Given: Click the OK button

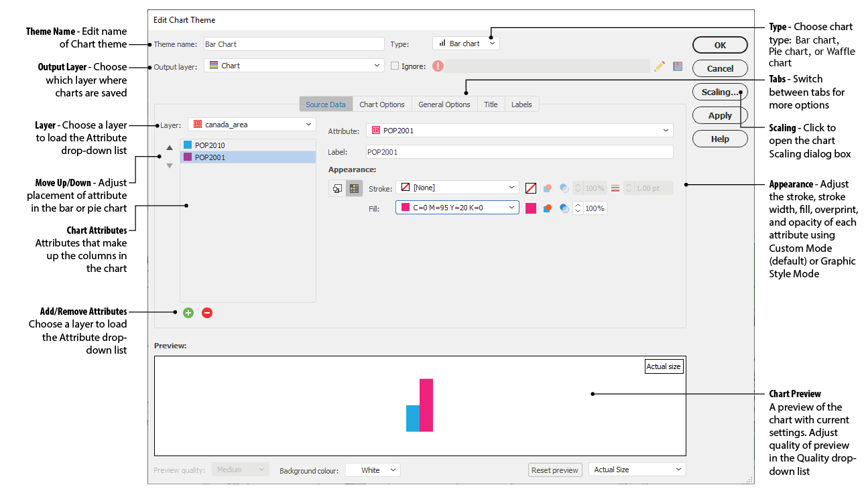Looking at the screenshot, I should pyautogui.click(x=720, y=46).
